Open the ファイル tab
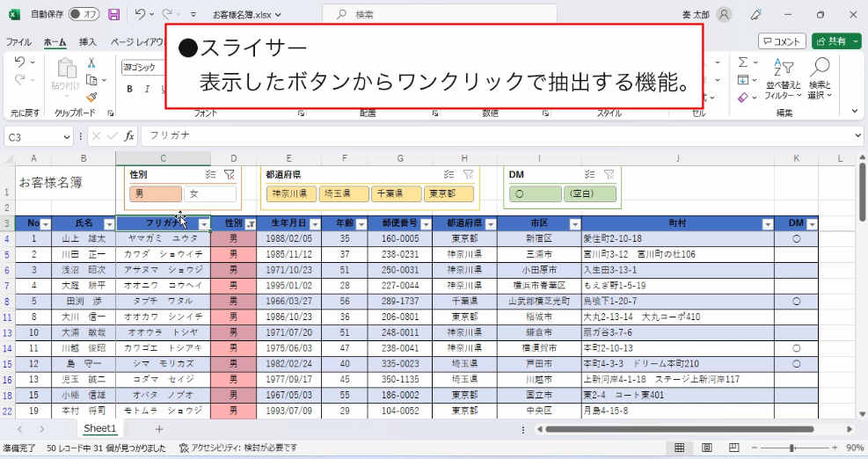868x459 pixels. coord(18,41)
